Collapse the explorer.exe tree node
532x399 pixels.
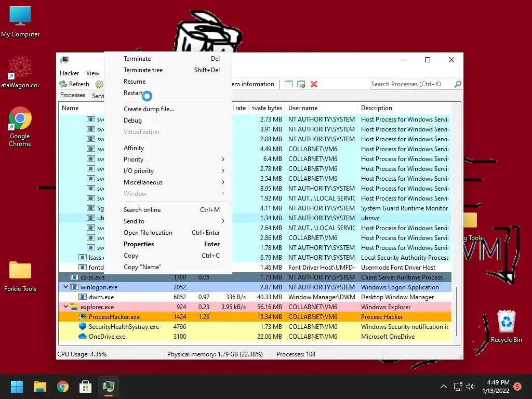(x=65, y=307)
